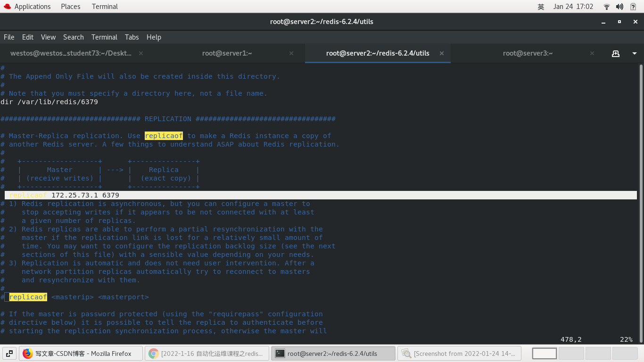644x362 pixels.
Task: Open the root@server2 terminal taskbar entry
Action: (x=333, y=354)
